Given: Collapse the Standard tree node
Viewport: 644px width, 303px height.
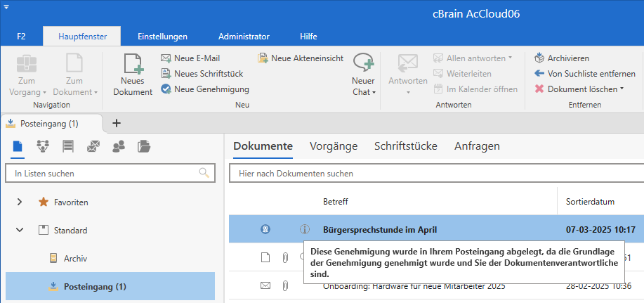Looking at the screenshot, I should pos(20,230).
